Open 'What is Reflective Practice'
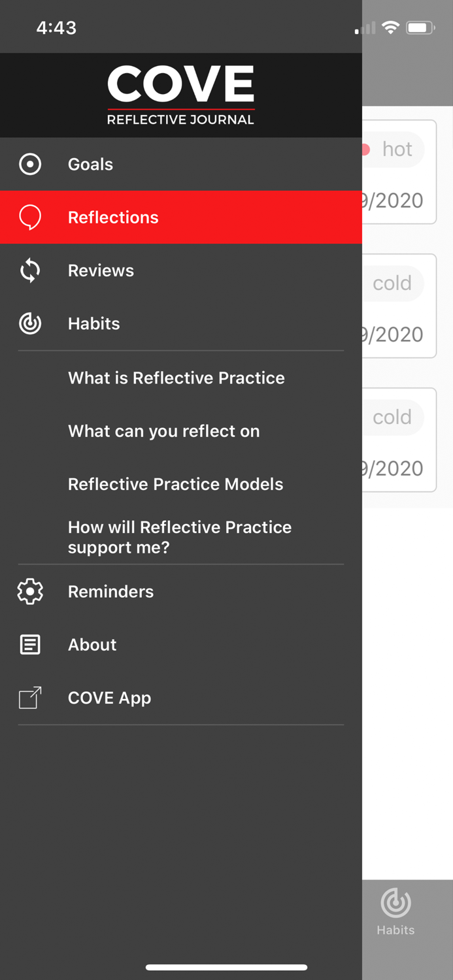 point(176,378)
